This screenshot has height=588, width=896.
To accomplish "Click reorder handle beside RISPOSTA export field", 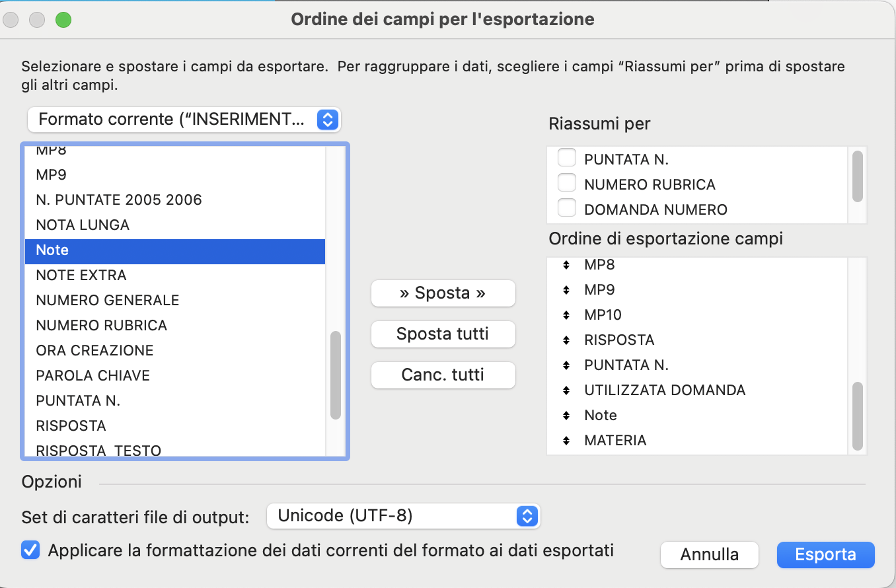I will tap(566, 340).
